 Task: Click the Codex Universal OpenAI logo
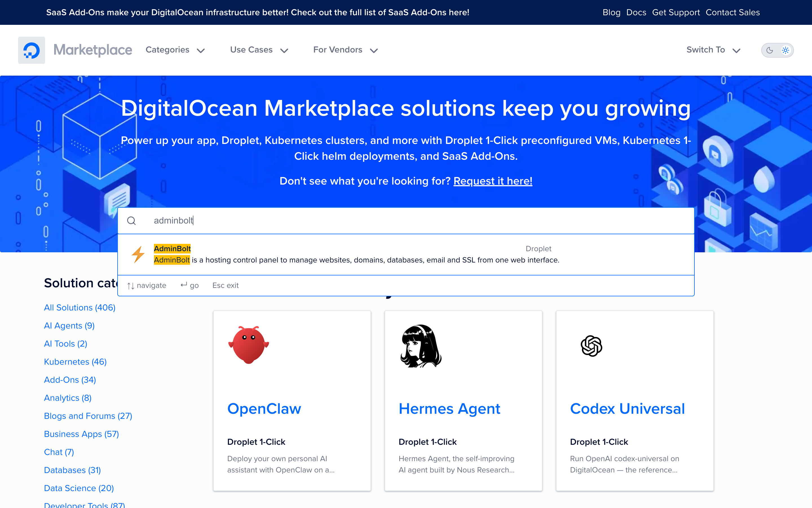tap(592, 346)
